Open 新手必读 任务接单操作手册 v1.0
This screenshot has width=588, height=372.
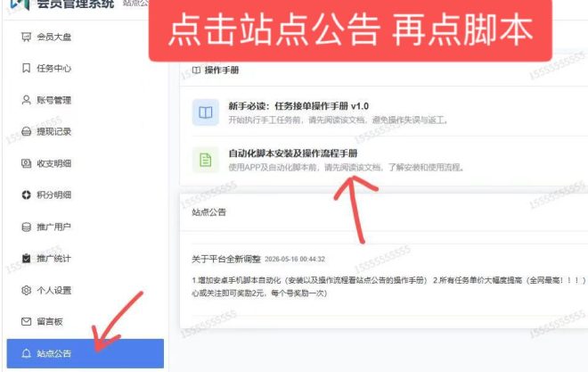point(298,106)
